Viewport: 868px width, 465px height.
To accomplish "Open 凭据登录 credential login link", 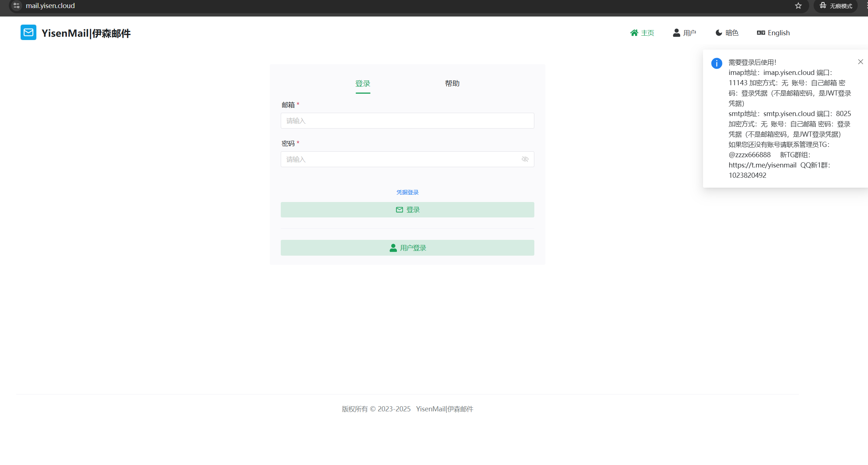I will tap(407, 192).
